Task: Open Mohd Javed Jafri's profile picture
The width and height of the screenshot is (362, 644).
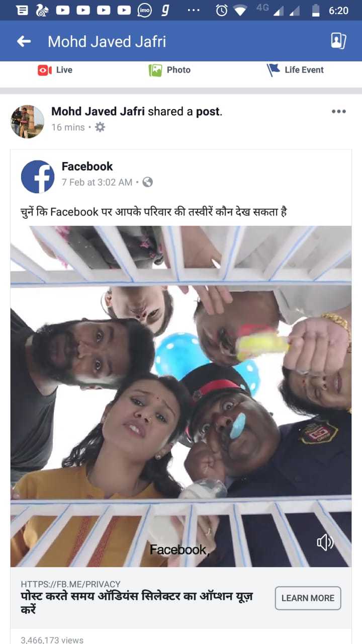Action: (x=28, y=121)
